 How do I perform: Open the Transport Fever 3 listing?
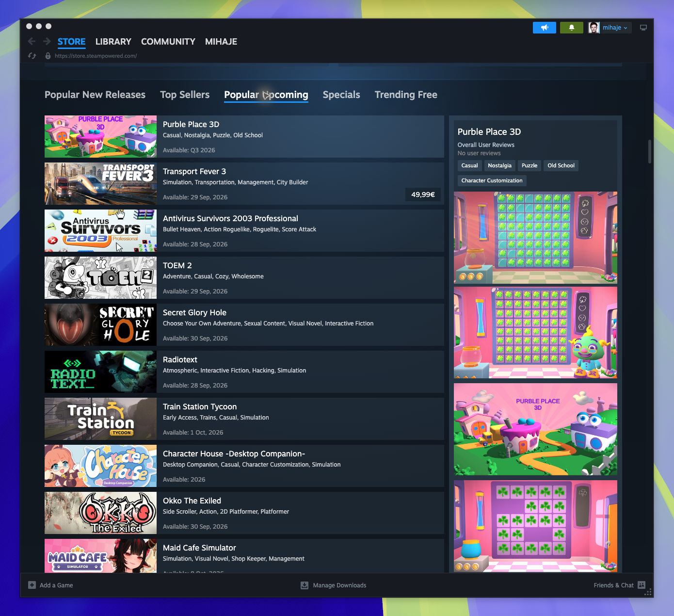pos(244,183)
